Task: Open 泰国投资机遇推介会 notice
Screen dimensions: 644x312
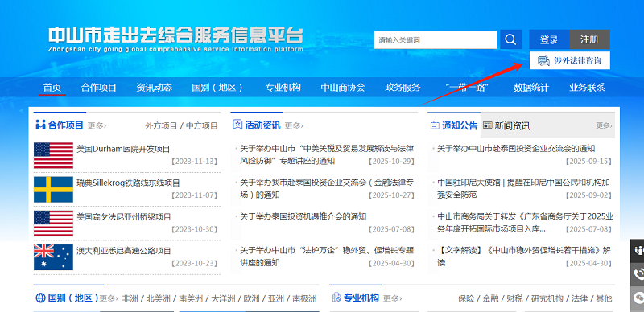Action: click(303, 217)
